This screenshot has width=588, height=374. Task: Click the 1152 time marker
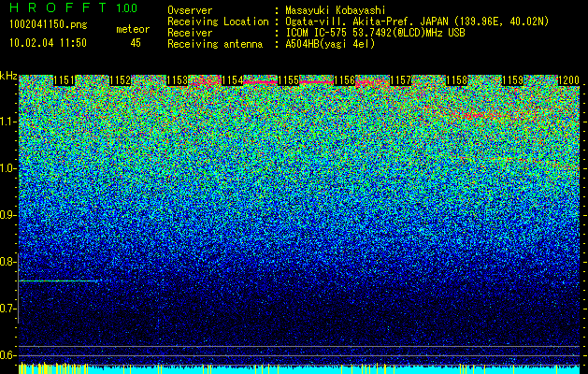point(120,80)
